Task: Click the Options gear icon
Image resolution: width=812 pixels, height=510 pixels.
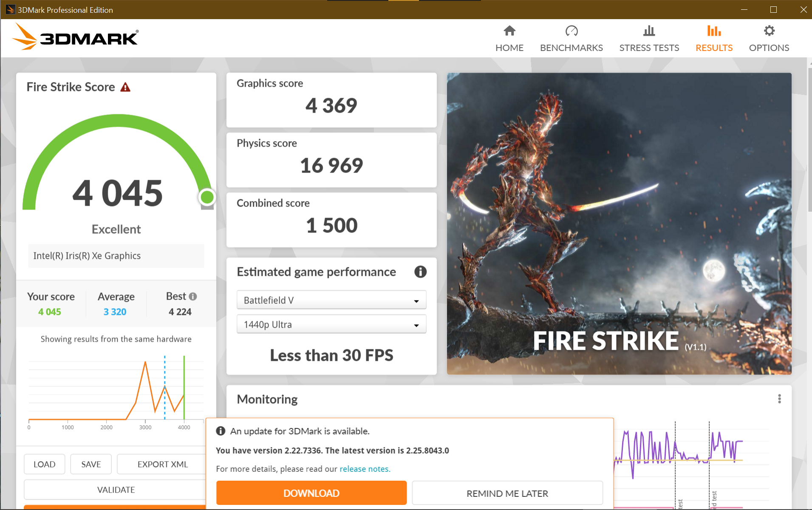Action: 769,31
